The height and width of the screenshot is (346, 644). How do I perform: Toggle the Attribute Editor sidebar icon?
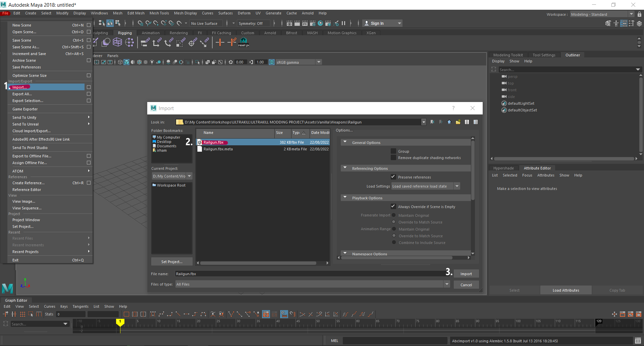click(624, 23)
